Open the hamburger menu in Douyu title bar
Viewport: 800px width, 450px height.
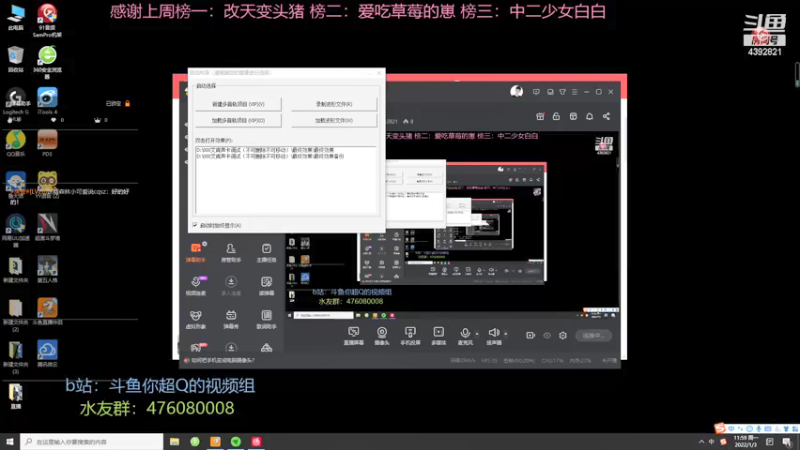(x=574, y=92)
